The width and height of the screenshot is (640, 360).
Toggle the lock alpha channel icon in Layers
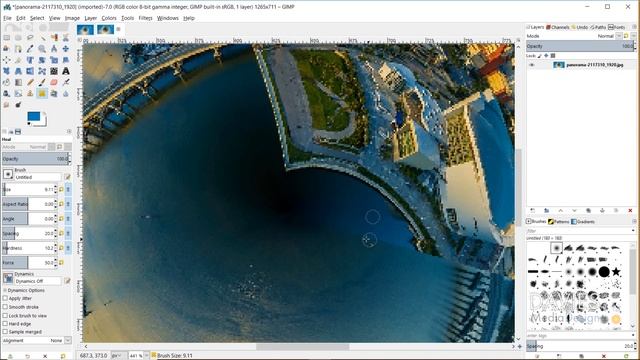tap(553, 56)
